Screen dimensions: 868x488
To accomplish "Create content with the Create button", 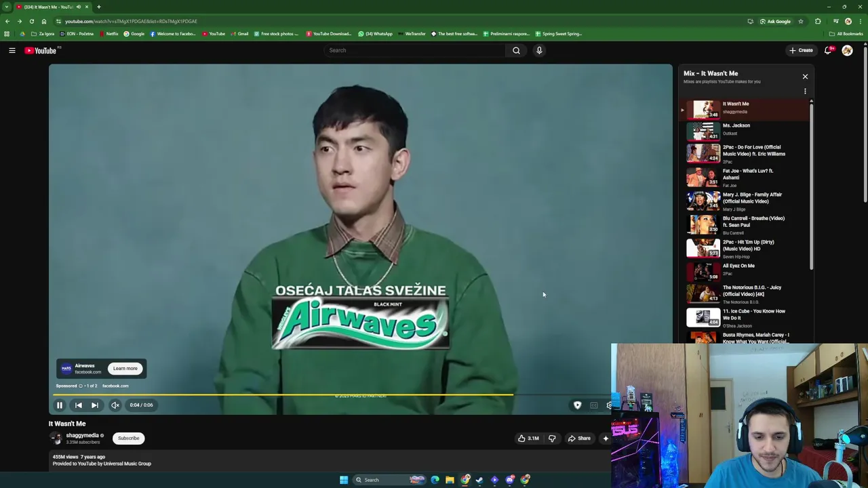I will (801, 50).
